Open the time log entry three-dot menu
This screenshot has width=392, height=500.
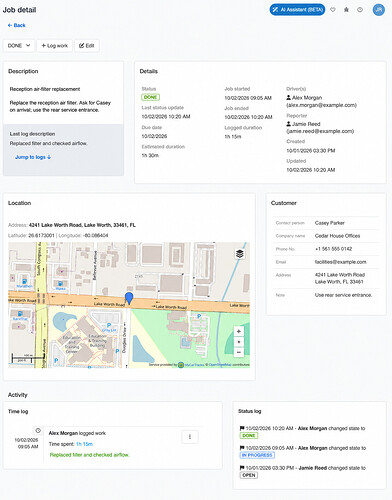[190, 437]
